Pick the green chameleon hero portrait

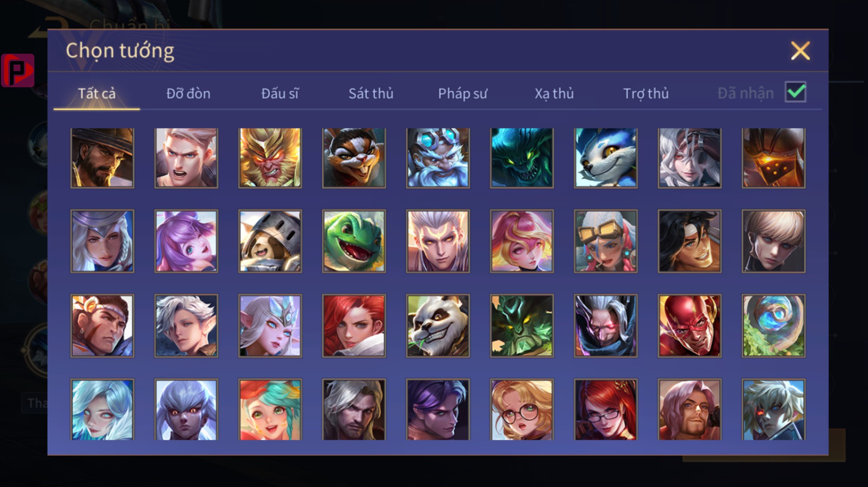[x=354, y=241]
